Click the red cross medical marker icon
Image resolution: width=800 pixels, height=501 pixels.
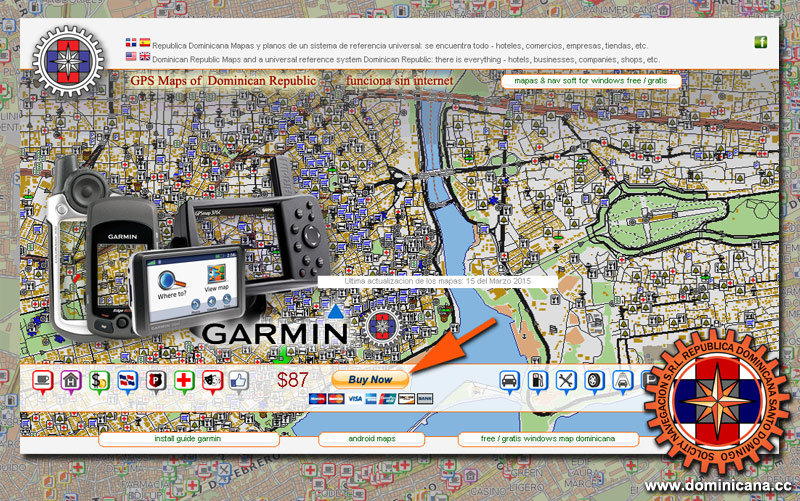184,381
